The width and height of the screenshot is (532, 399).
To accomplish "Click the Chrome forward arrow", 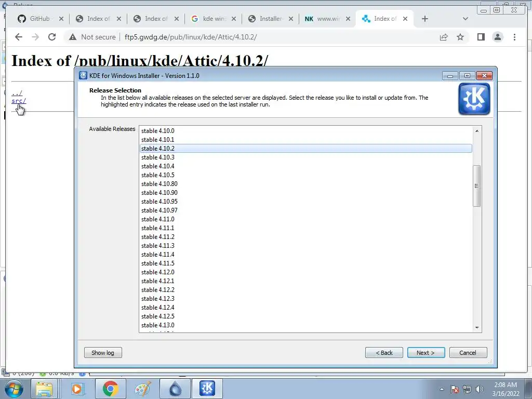I will (35, 37).
